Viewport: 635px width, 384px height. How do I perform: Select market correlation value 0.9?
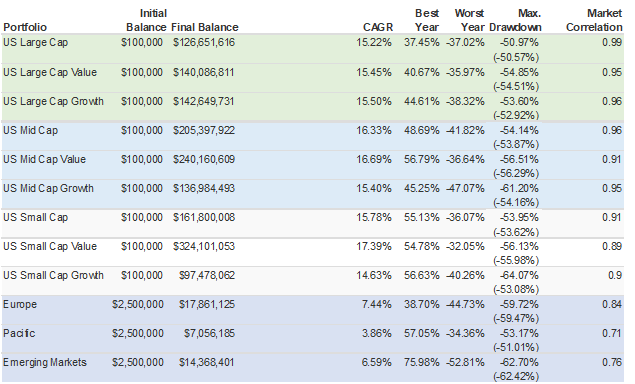tap(615, 275)
